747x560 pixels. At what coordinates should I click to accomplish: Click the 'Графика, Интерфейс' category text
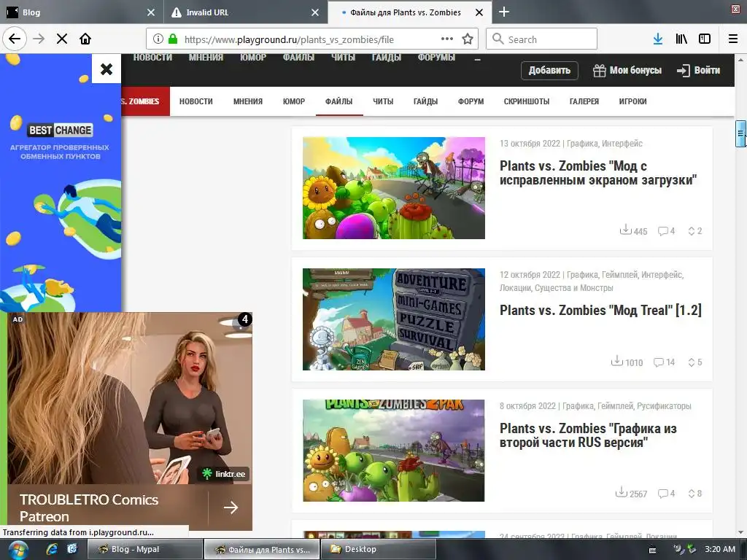pos(604,144)
